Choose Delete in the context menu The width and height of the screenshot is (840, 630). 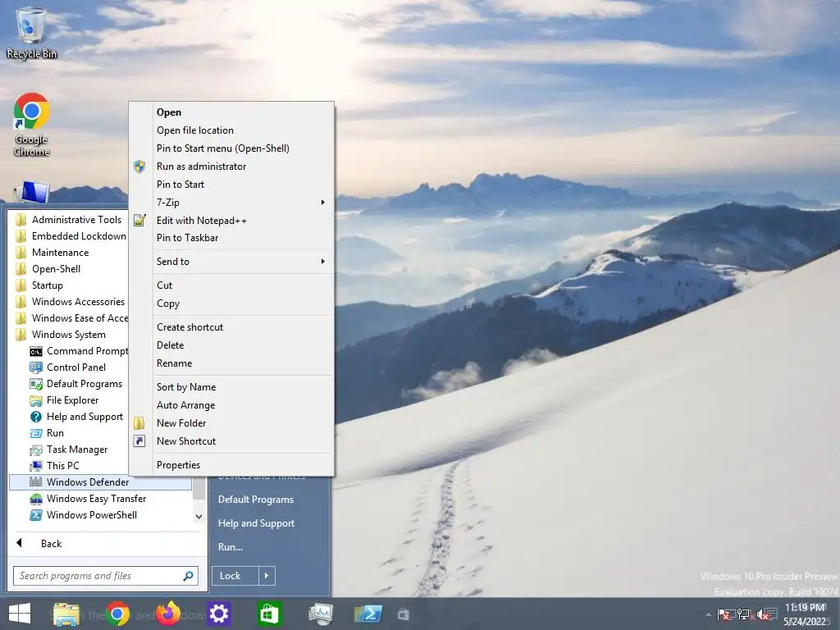231,345
